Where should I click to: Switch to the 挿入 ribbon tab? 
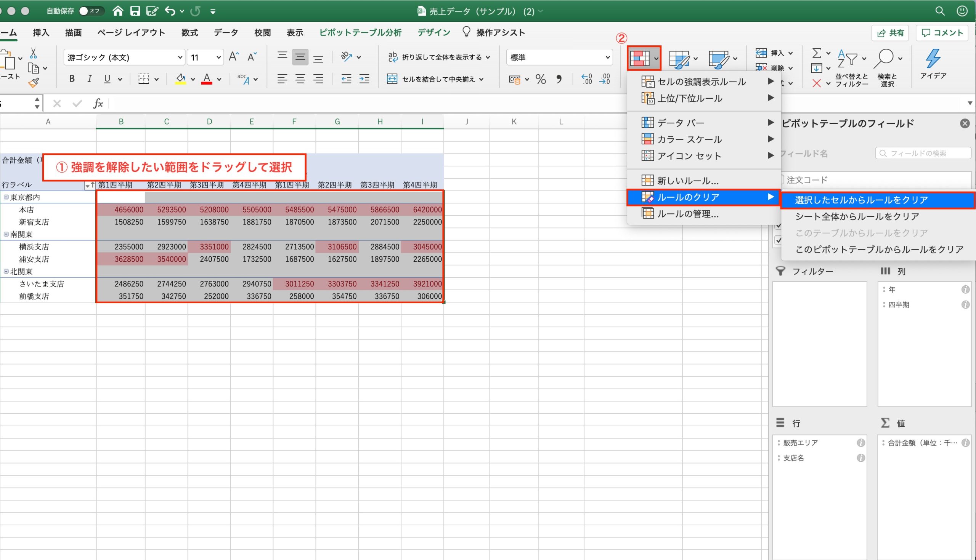(x=41, y=33)
